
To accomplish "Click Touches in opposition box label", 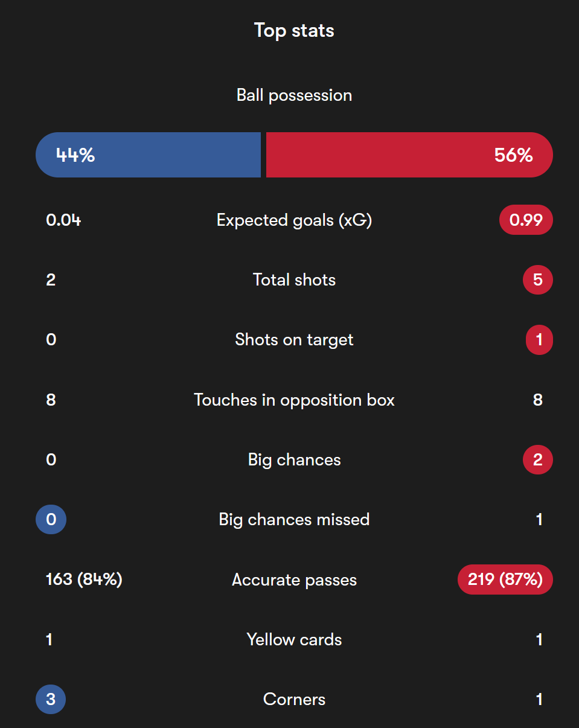I will click(x=294, y=400).
